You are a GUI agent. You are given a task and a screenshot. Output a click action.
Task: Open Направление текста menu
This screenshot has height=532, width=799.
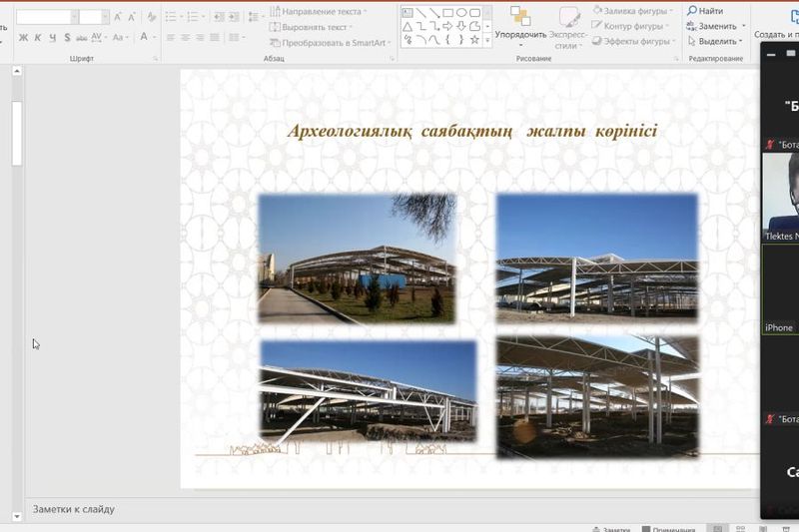tap(318, 12)
